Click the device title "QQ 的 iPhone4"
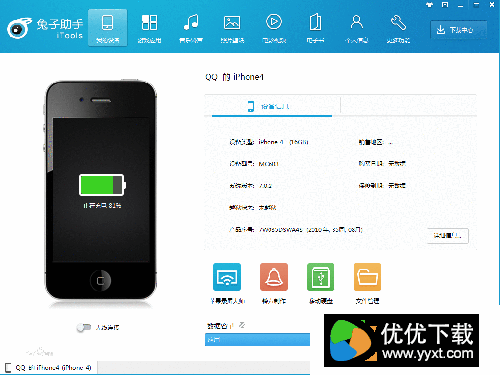This screenshot has height=375, width=500. point(234,77)
